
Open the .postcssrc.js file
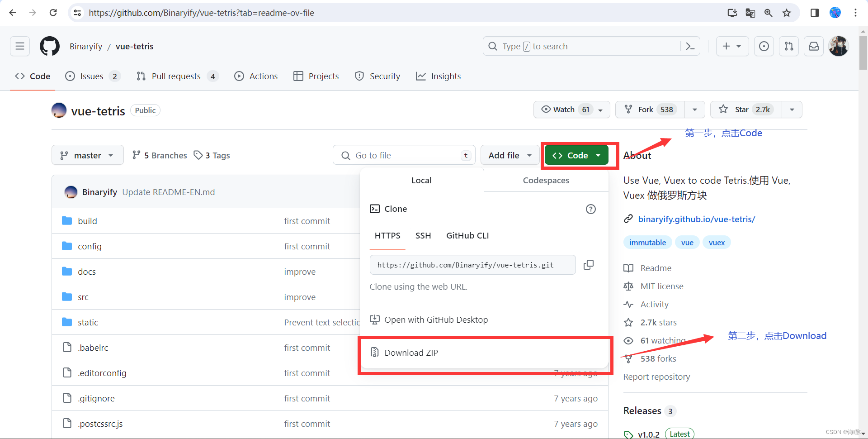pos(100,424)
